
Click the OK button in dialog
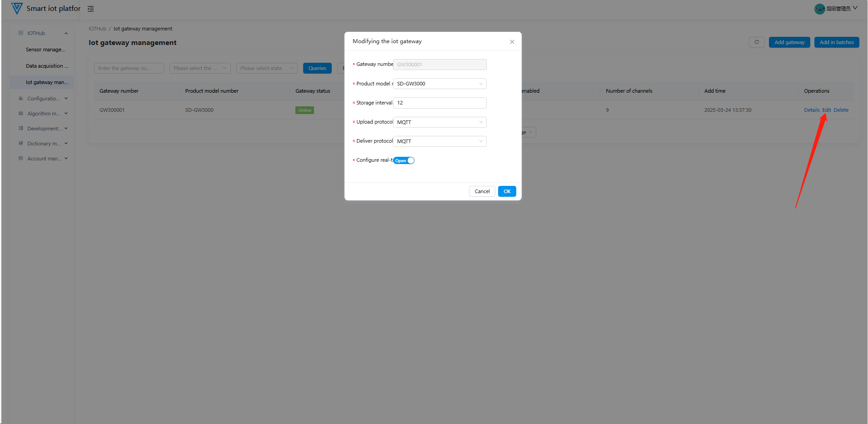point(507,191)
